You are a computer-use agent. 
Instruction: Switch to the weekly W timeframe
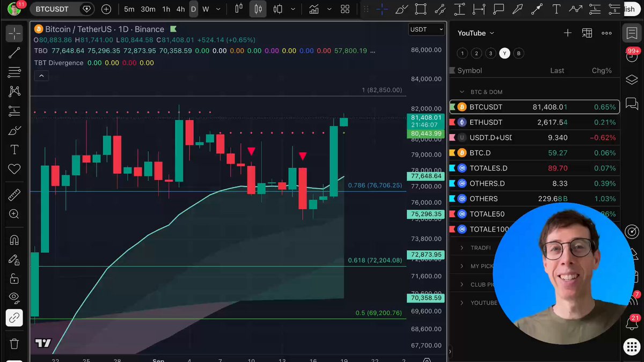tap(206, 9)
